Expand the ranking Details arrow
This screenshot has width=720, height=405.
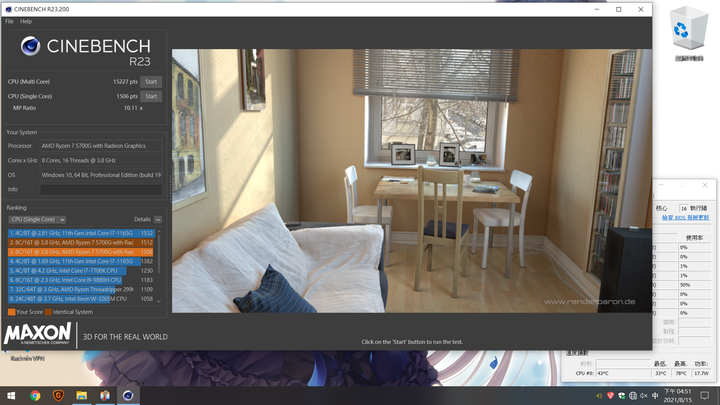pos(158,219)
